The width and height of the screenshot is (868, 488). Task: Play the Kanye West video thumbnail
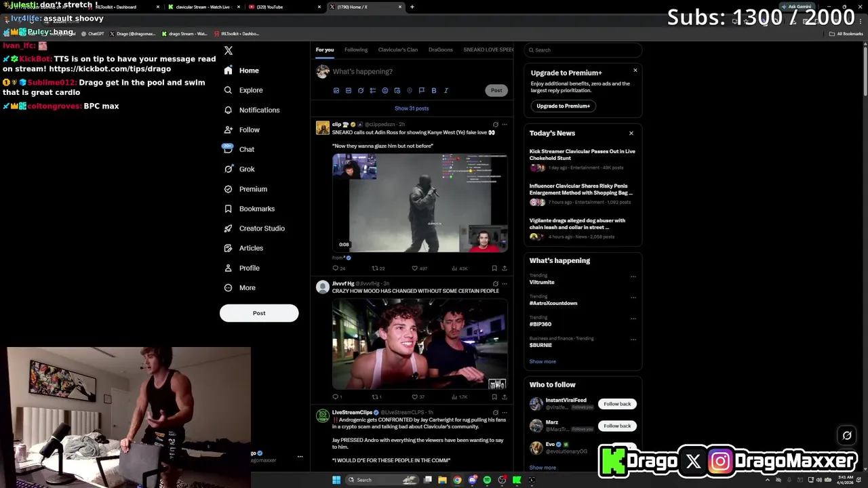[x=420, y=203]
